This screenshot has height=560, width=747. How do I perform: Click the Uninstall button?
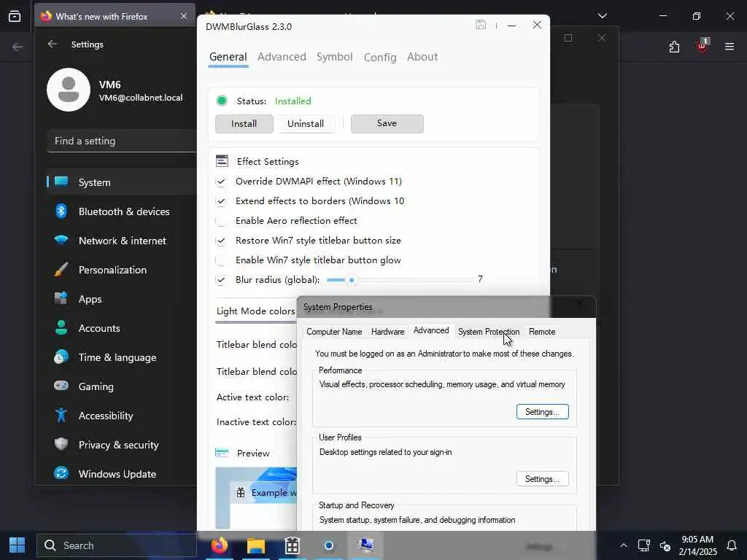(306, 124)
